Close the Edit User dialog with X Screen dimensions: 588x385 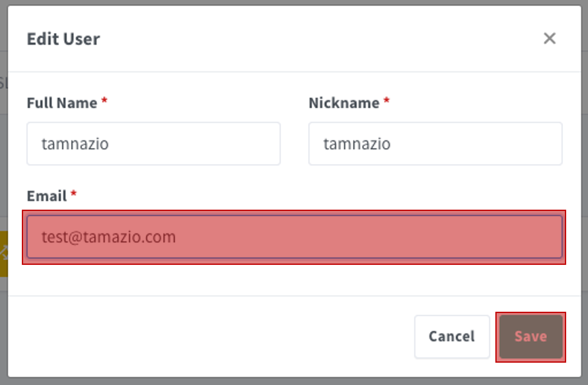550,39
